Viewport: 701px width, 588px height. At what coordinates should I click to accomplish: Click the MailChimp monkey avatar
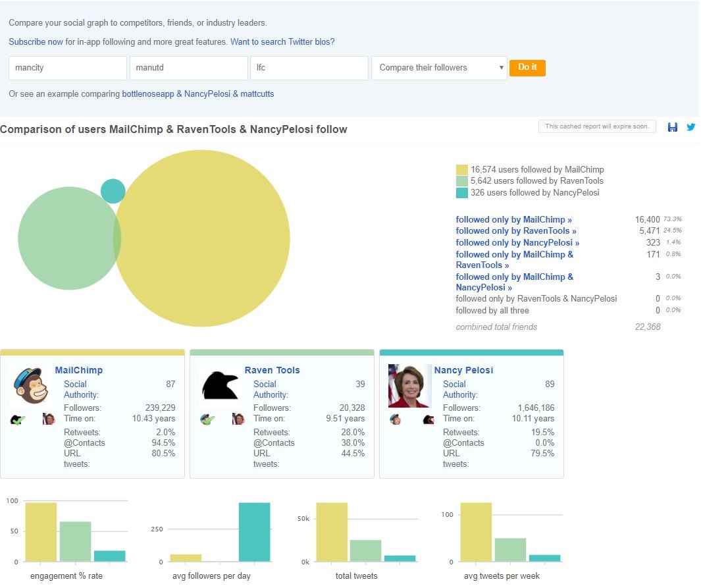(30, 385)
